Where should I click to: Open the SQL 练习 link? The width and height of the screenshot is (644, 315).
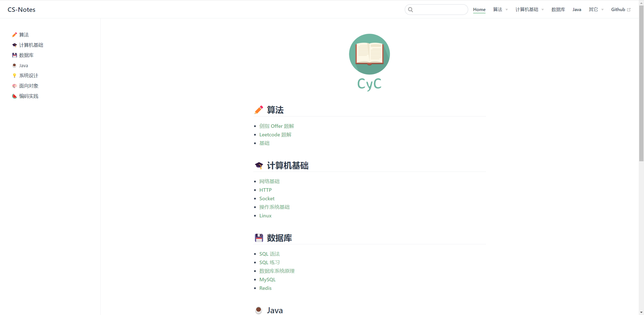click(x=269, y=262)
